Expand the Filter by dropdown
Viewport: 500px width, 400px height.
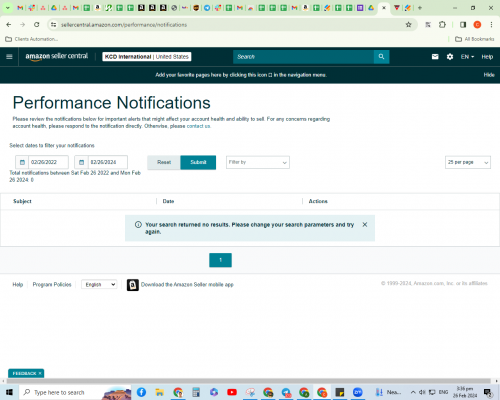pyautogui.click(x=258, y=162)
